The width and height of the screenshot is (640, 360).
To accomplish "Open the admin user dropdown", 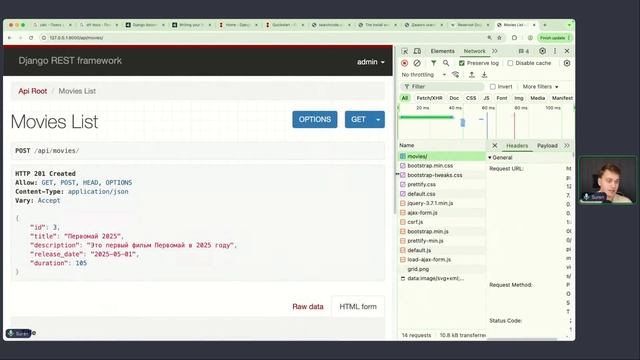I will [x=371, y=62].
